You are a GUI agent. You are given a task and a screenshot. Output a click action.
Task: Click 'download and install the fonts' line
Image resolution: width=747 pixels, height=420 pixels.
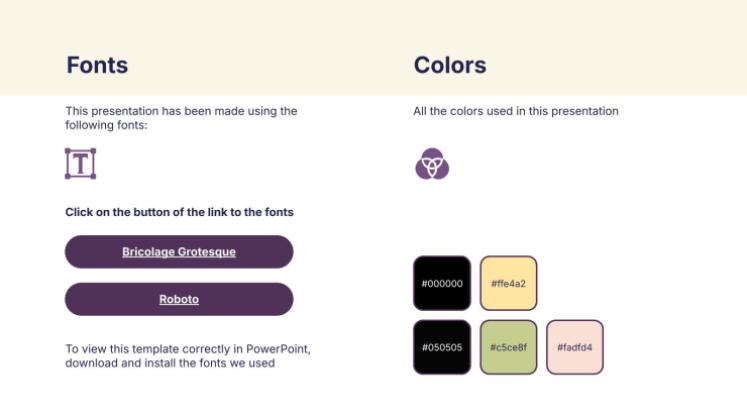169,363
